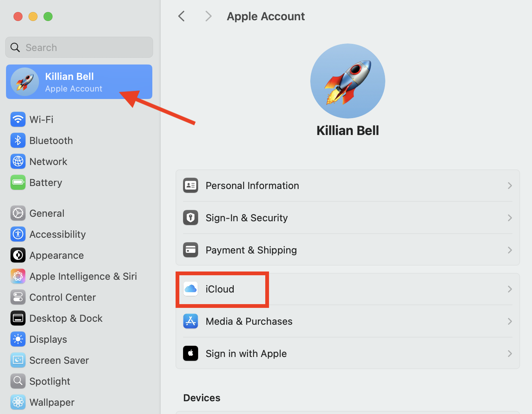Click inside the Search field
Screen dimensions: 532x414
tap(79, 47)
